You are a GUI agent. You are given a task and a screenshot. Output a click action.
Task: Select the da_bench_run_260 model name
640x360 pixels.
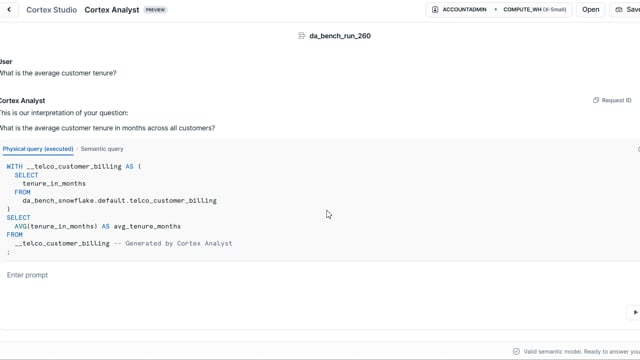[340, 36]
